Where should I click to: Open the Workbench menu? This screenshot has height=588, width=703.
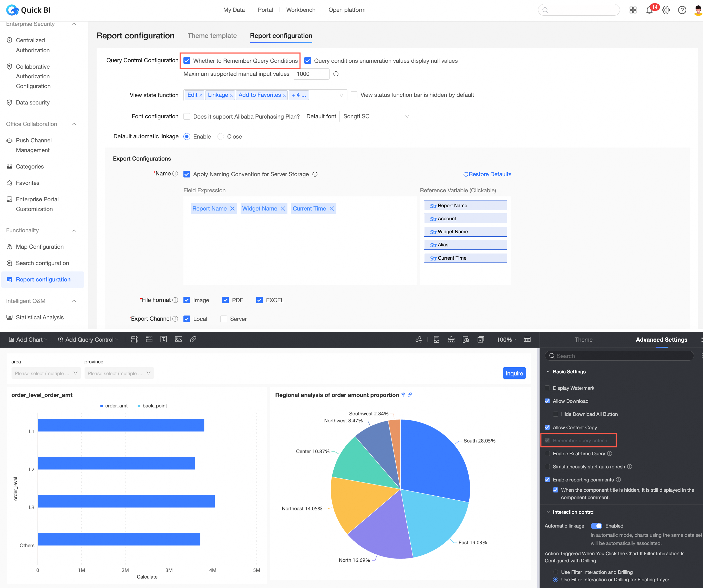(x=301, y=10)
